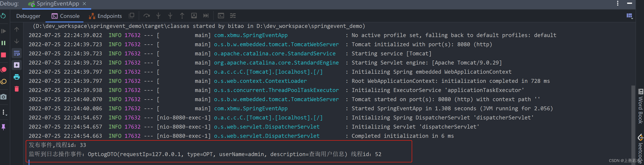The width and height of the screenshot is (644, 165).
Task: Click the OptLogDTO listener output line
Action: 205,154
